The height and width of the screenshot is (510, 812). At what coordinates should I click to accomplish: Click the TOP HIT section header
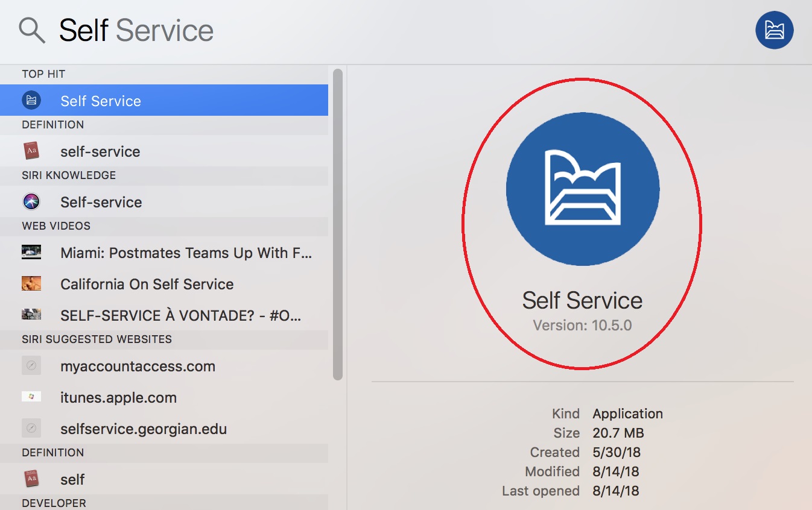(43, 74)
